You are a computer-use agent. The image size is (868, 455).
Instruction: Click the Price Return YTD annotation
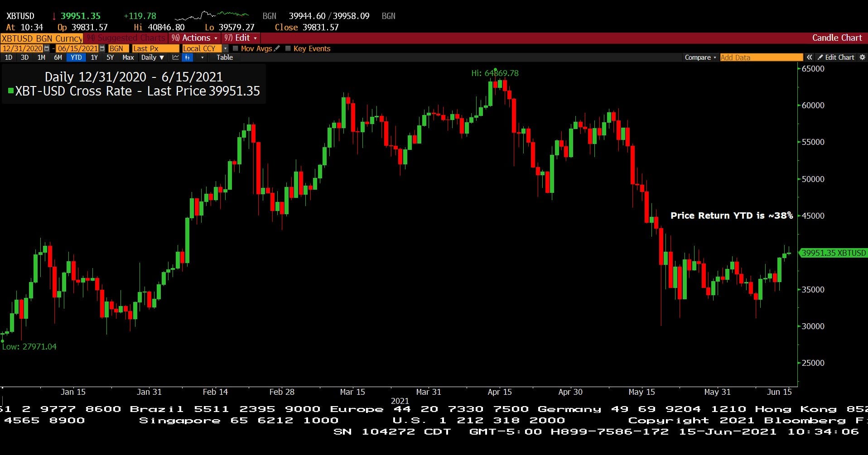[x=732, y=216]
